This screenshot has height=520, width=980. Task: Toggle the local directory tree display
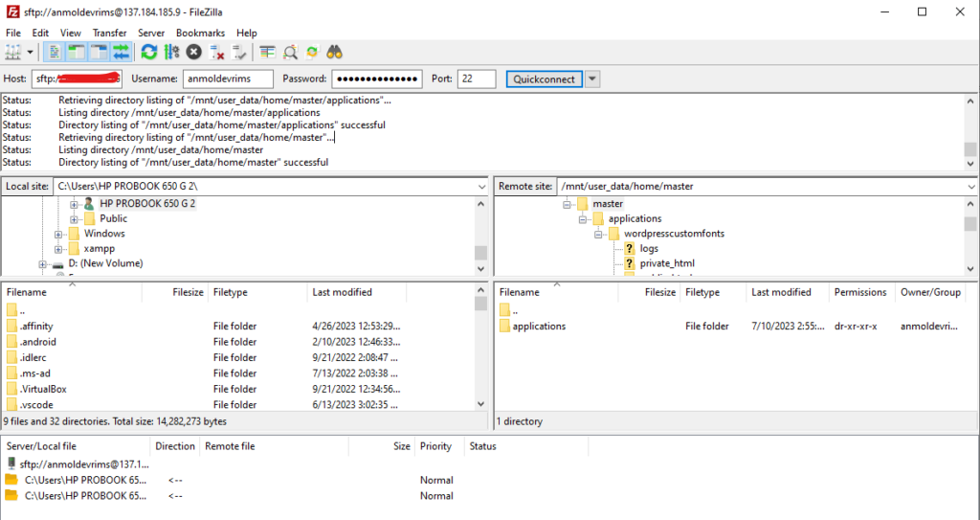77,53
